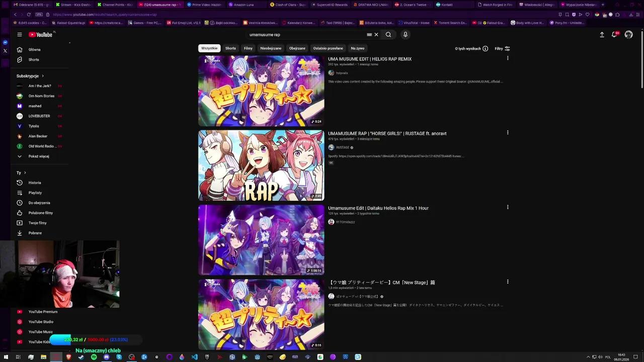
Task: Open the more-options menu for the RUSTAGE rap video
Action: (507, 133)
